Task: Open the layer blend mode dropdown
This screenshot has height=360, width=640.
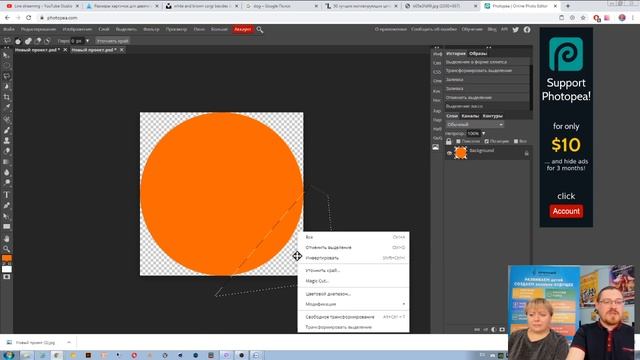Action: point(475,124)
